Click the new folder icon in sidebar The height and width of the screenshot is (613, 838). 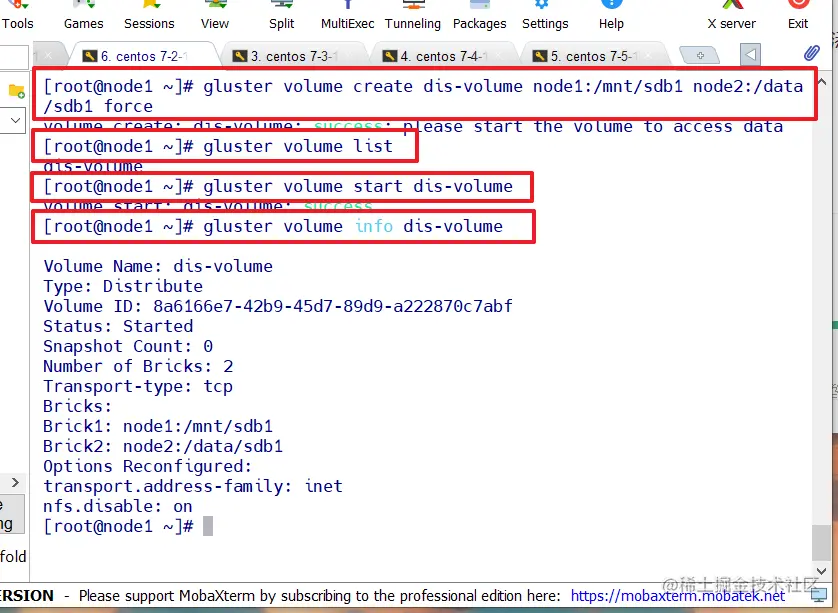pyautogui.click(x=17, y=91)
